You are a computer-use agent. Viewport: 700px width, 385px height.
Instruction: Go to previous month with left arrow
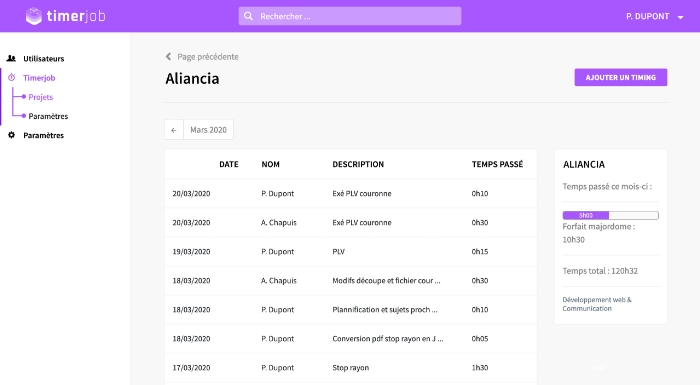click(x=174, y=130)
